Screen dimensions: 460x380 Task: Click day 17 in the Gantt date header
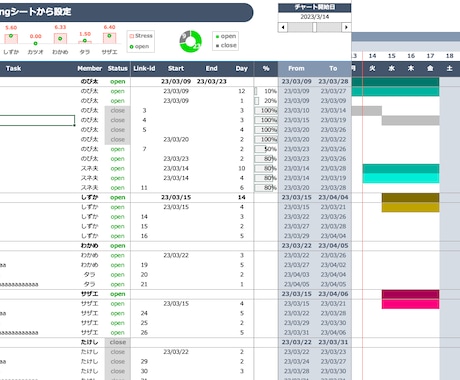tap(430, 56)
